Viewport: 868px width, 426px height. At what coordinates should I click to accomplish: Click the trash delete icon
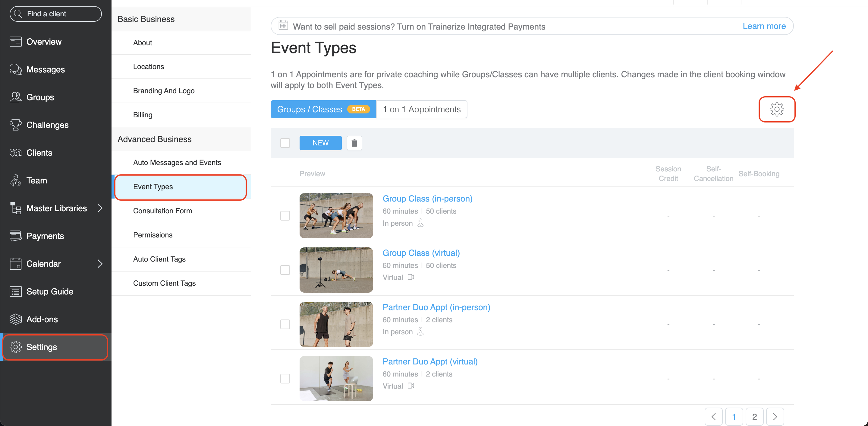(354, 143)
